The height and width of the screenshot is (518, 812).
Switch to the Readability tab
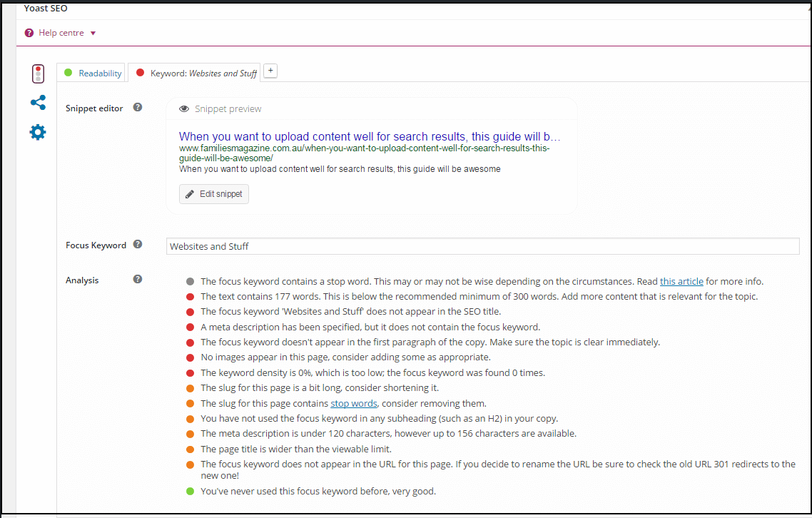point(91,73)
